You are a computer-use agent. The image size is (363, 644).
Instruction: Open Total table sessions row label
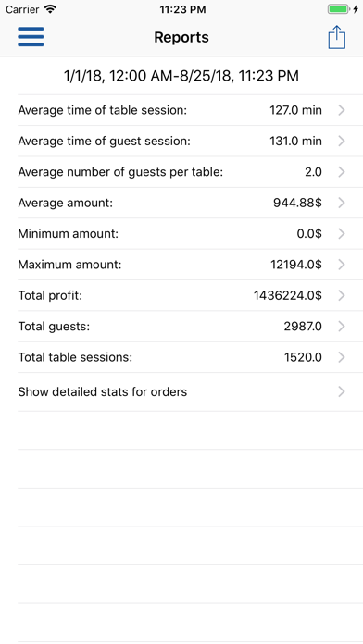point(75,357)
